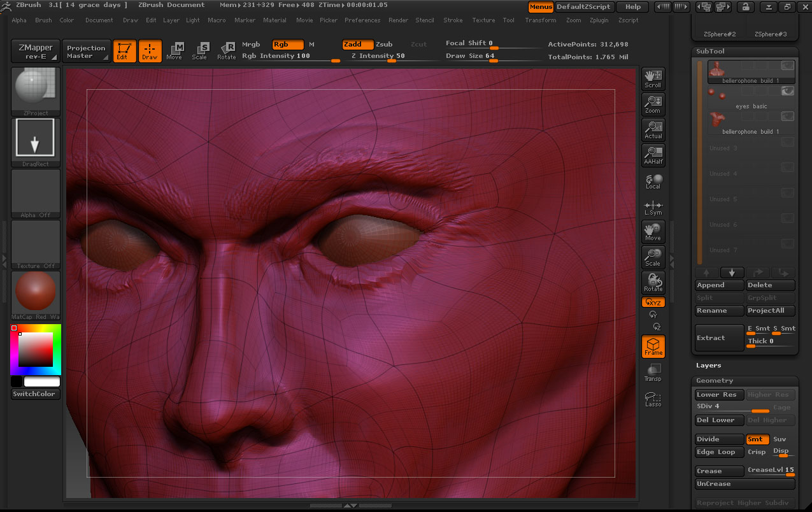Click the Rotate icon beside canvas
The width and height of the screenshot is (812, 512).
point(653,283)
